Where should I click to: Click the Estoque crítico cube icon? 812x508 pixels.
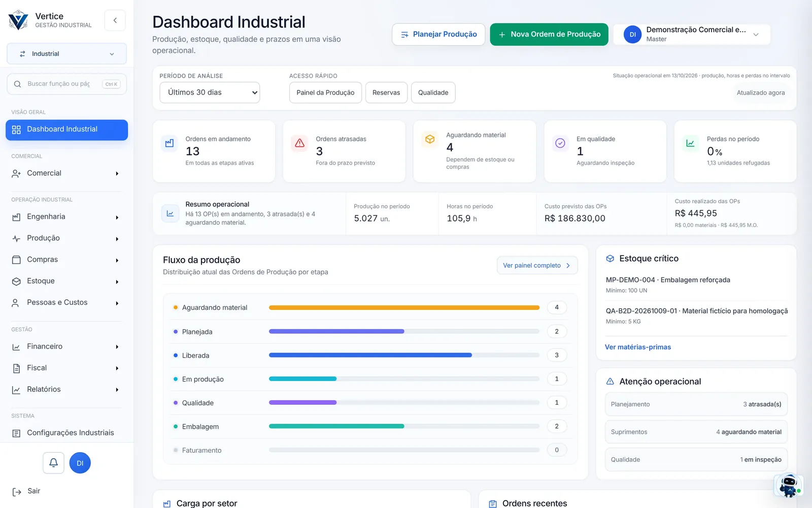point(610,259)
